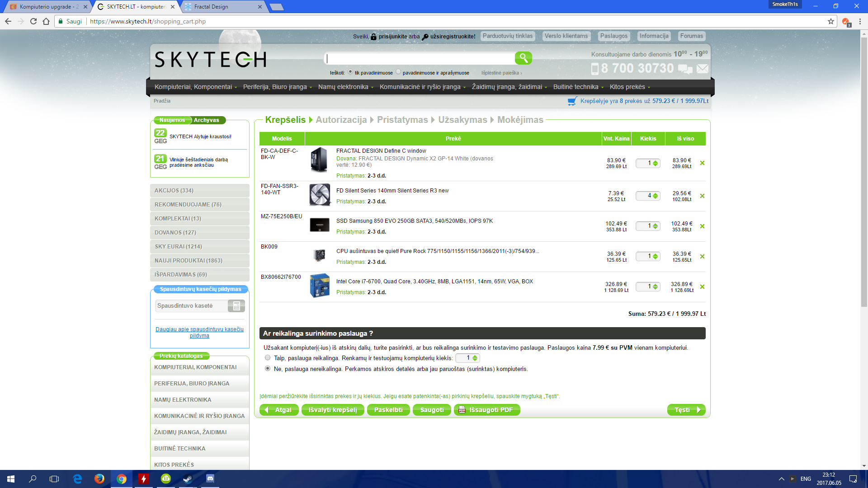Select 'Taip, paslauga reikalinga' radio option
This screenshot has width=868, height=488.
(x=268, y=358)
